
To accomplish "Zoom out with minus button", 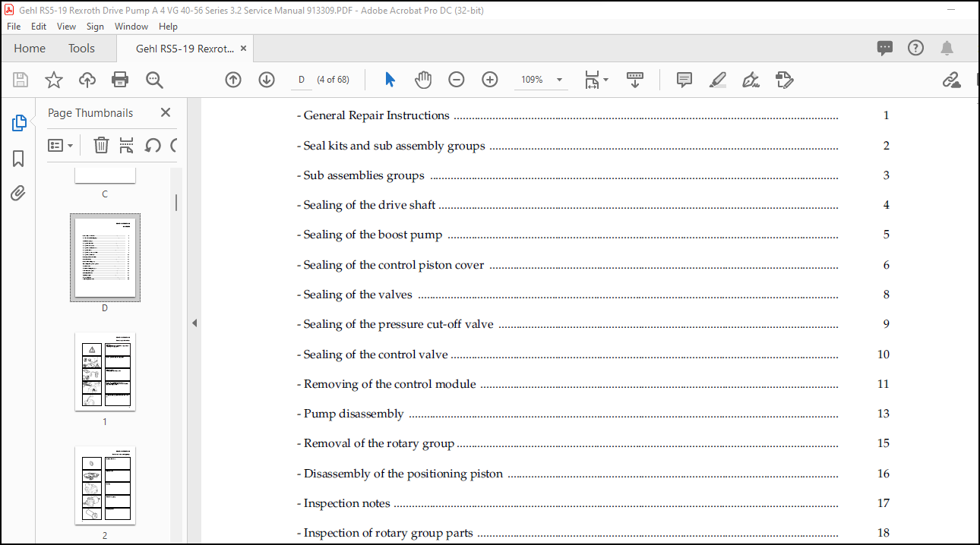I will click(x=457, y=80).
